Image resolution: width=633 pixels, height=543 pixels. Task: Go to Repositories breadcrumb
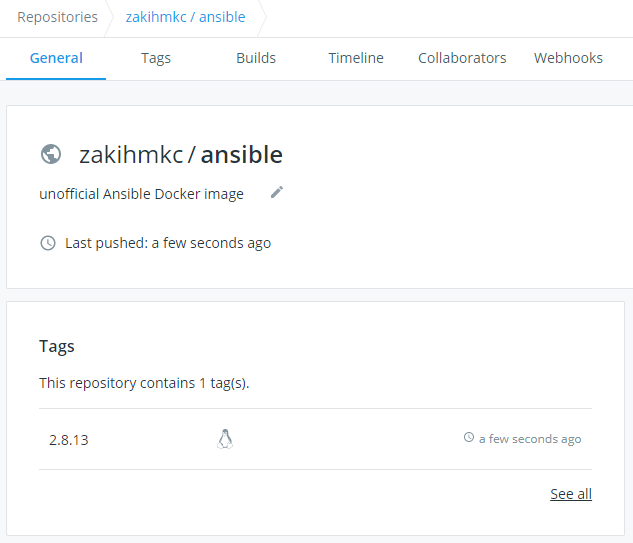pos(57,17)
